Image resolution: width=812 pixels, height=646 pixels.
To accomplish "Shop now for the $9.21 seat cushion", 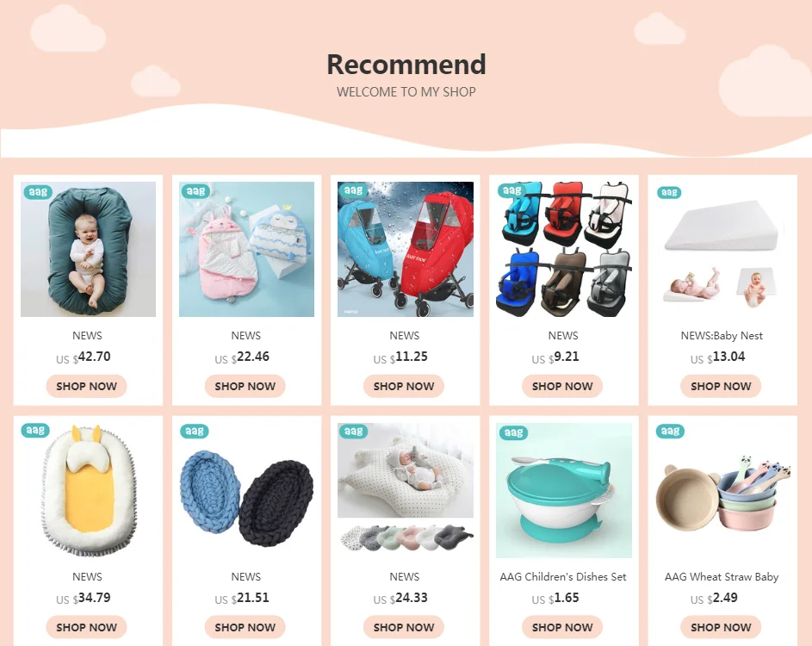I will pos(562,386).
